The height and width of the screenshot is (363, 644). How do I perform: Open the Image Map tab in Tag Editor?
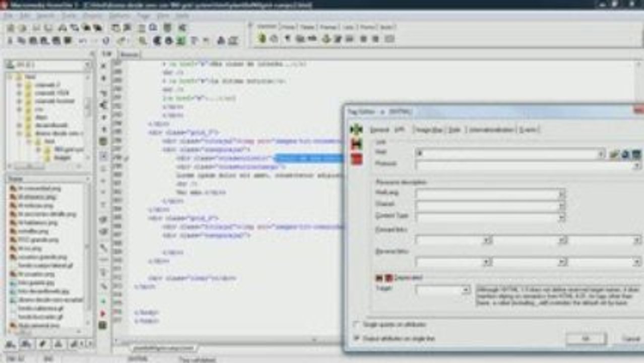pos(429,130)
